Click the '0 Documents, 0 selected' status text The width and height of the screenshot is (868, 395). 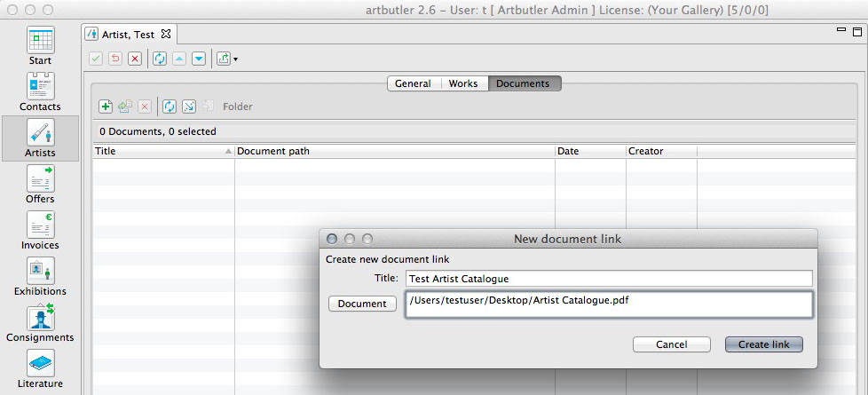tap(158, 132)
